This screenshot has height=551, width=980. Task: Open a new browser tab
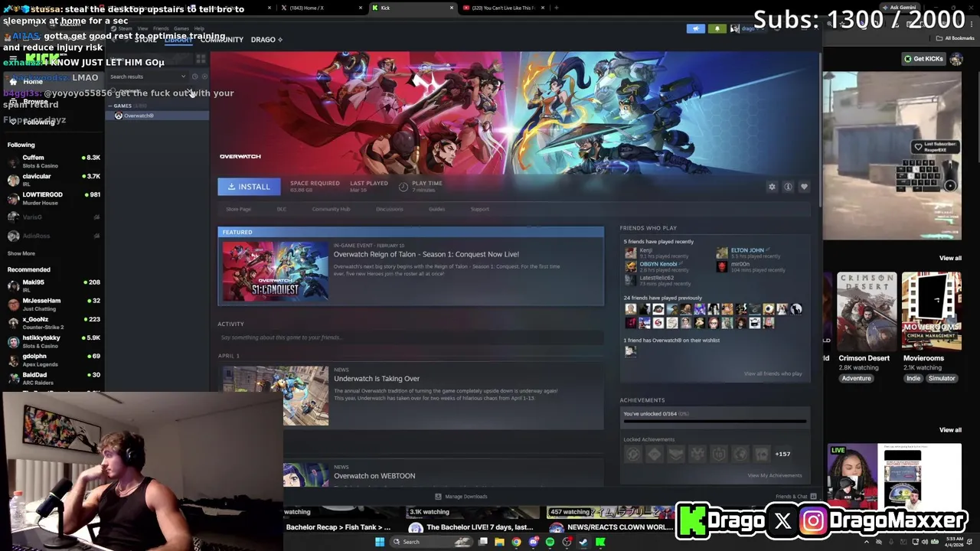[556, 8]
